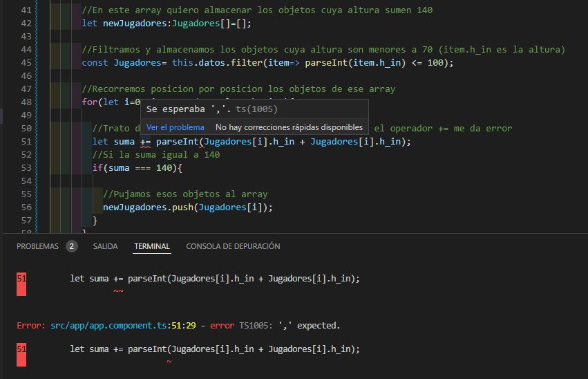Click the problems count badge '2'
588x379 pixels.
[71, 246]
